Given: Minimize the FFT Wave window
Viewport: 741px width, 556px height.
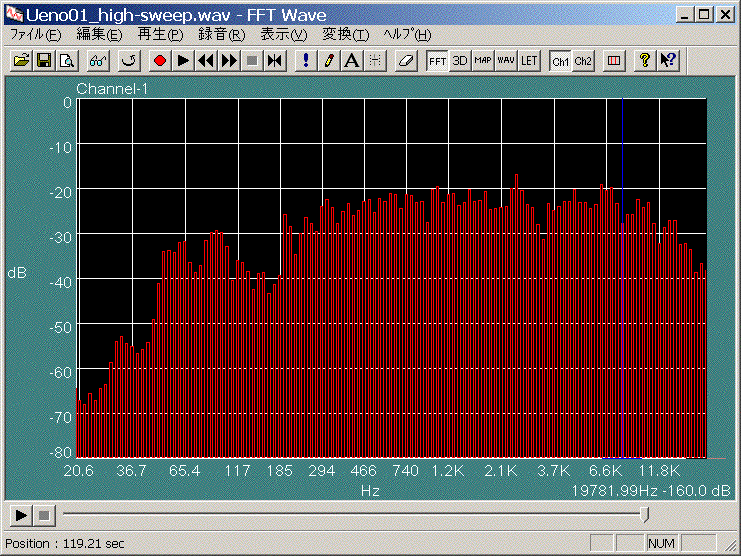Looking at the screenshot, I should 684,15.
